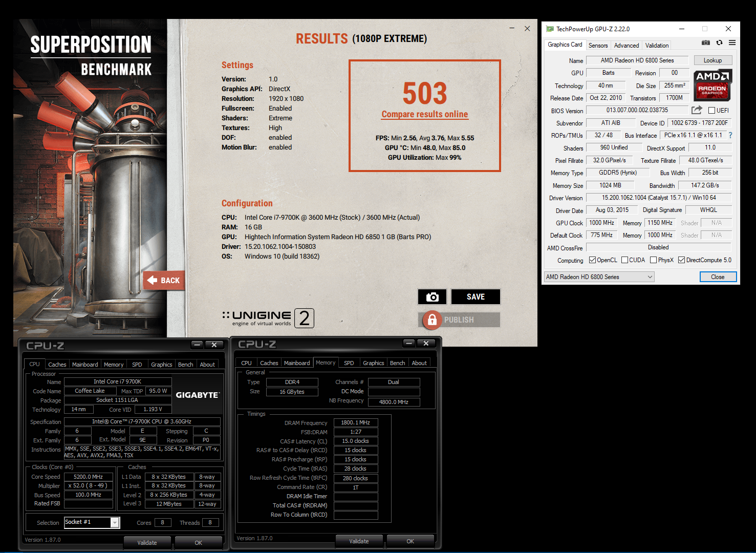Open the AMD Radeon HD 6800 Series dropdown
This screenshot has height=553, width=756.
[x=599, y=277]
